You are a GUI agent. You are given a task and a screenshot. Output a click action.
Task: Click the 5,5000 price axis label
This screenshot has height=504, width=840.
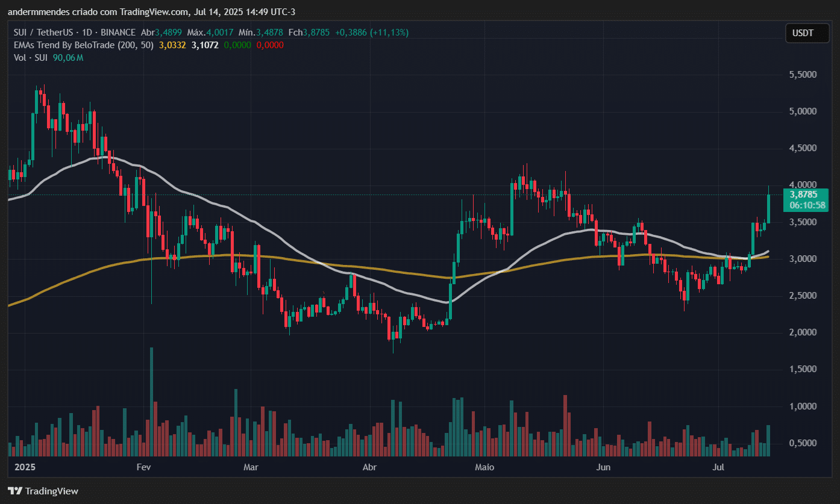(x=803, y=75)
